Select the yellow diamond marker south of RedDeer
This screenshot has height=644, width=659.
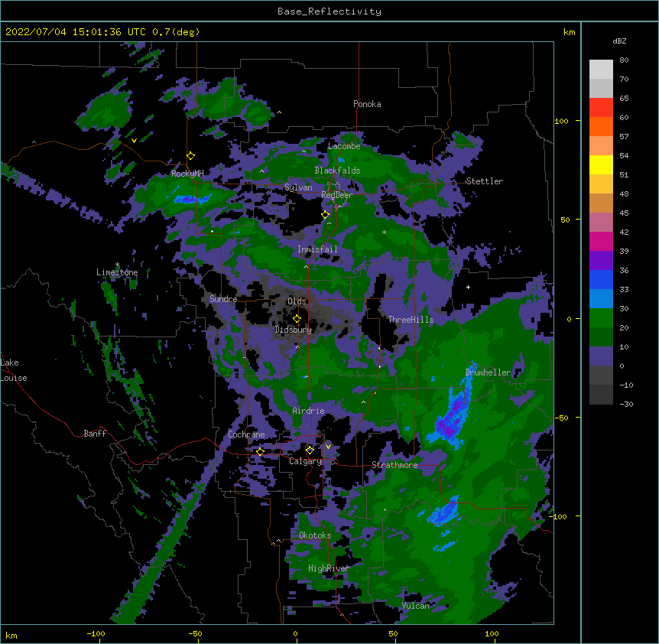(325, 215)
